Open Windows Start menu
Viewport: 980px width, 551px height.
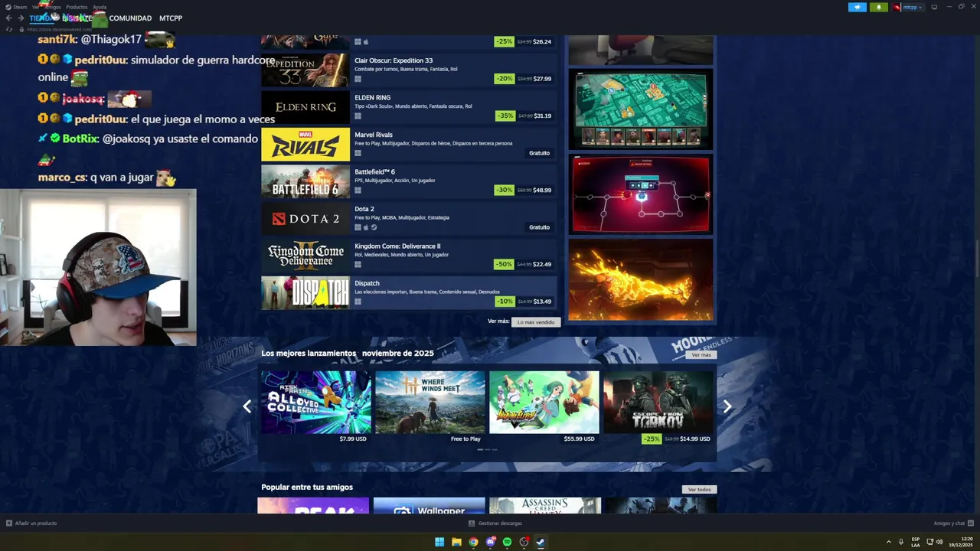439,542
